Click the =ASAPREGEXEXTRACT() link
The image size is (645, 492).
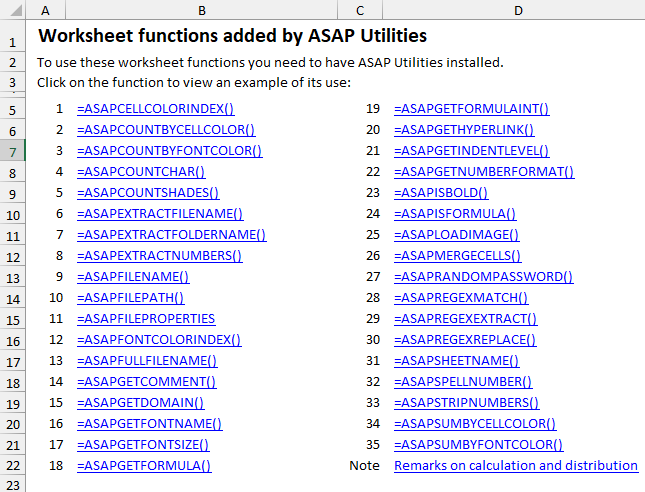coord(466,318)
